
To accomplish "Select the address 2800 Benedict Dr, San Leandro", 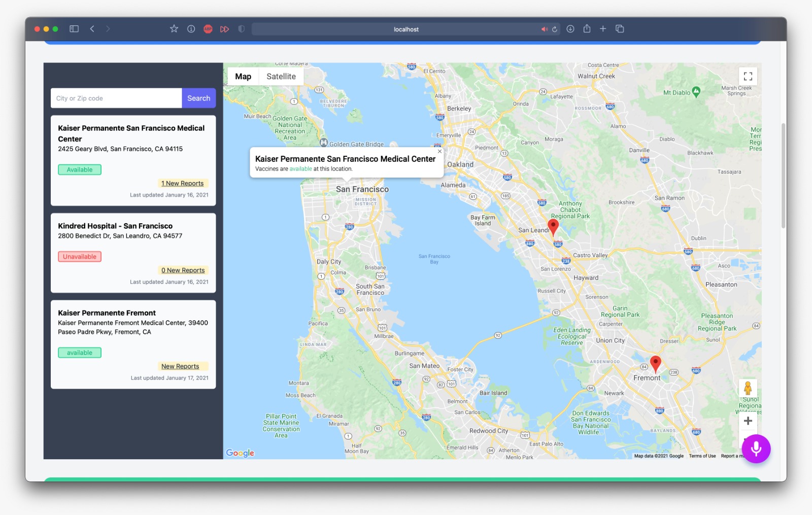I will tap(120, 236).
